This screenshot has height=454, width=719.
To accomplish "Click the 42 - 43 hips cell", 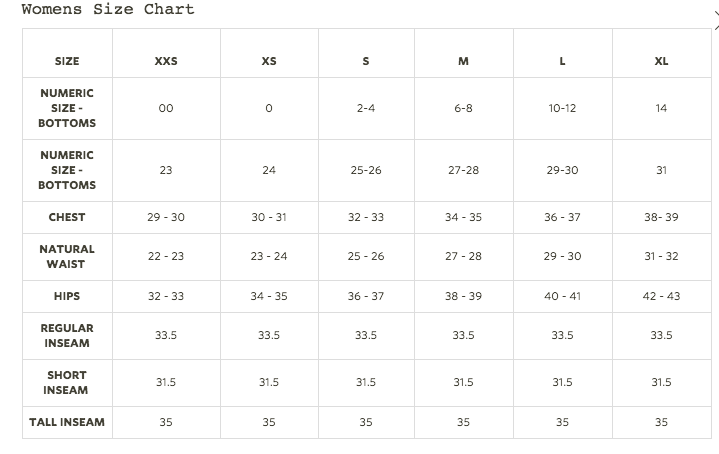I will tap(661, 296).
